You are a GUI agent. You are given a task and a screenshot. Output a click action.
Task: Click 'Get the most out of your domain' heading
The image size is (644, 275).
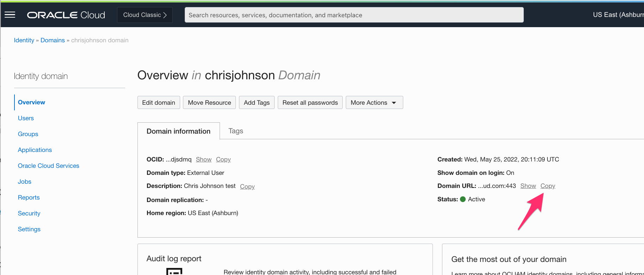tap(509, 259)
